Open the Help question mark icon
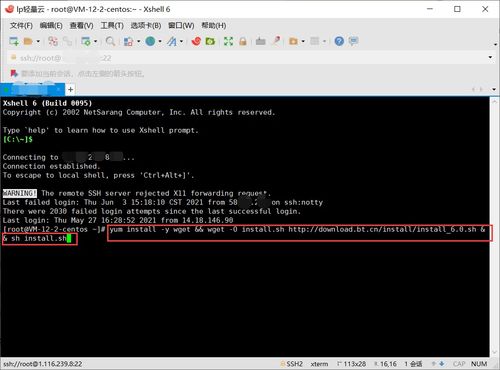Viewport: 500px width, 370px height. pos(339,41)
